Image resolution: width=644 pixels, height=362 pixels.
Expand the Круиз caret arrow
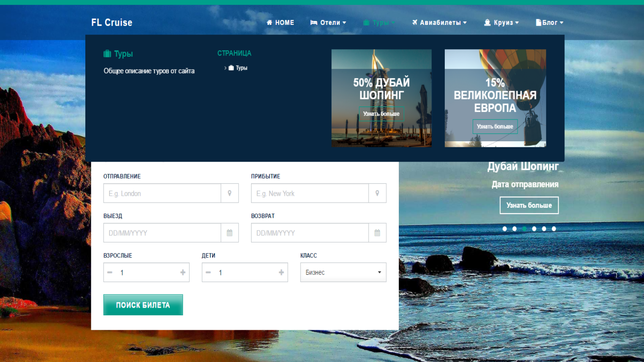click(x=517, y=23)
